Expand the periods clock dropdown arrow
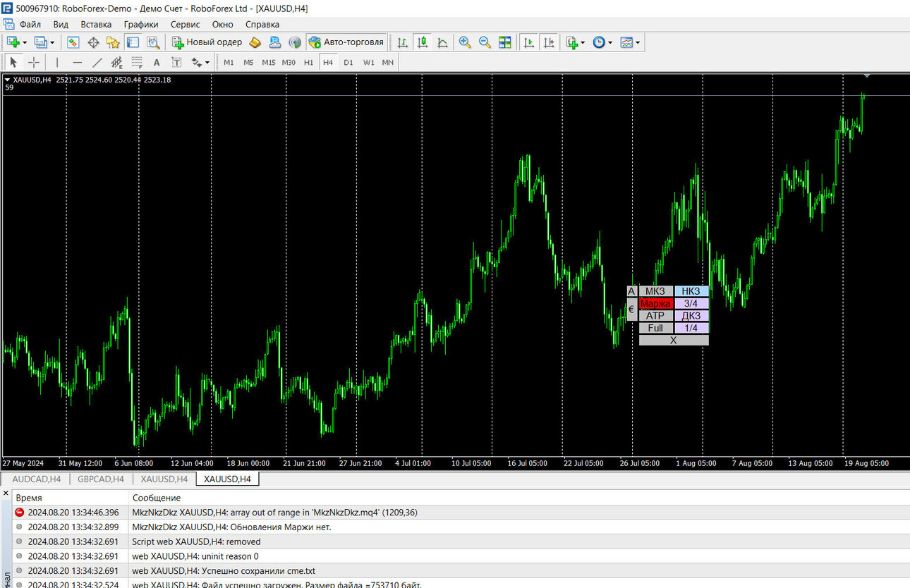910x588 pixels. pos(610,42)
